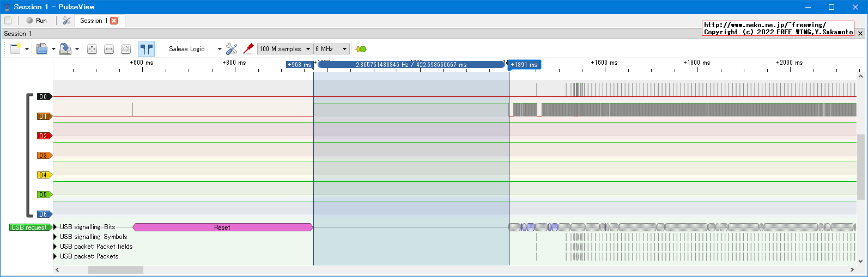Viewport: 868px width, 277px height.
Task: Open the Saleae Logic device dropdown
Action: pos(195,49)
